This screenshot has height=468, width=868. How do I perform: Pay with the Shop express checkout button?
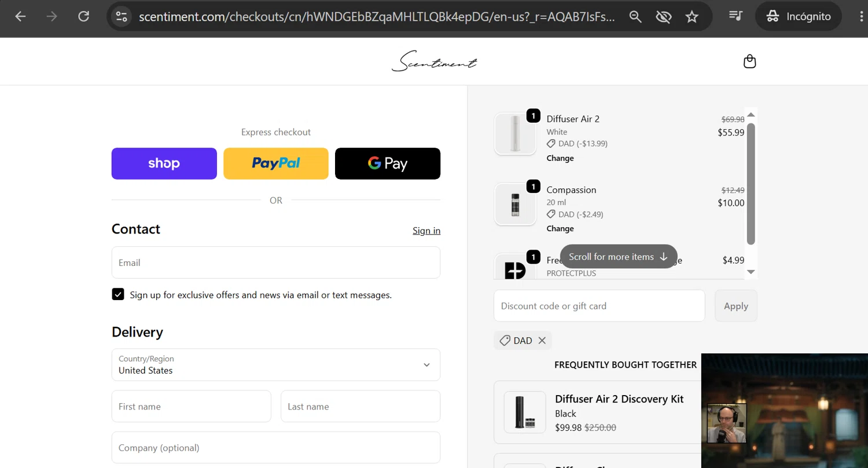click(x=164, y=163)
